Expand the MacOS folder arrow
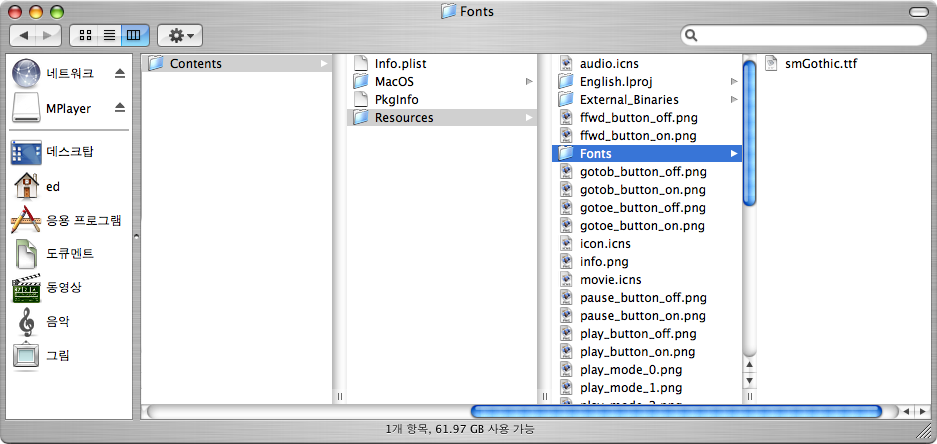Image resolution: width=937 pixels, height=444 pixels. point(529,81)
